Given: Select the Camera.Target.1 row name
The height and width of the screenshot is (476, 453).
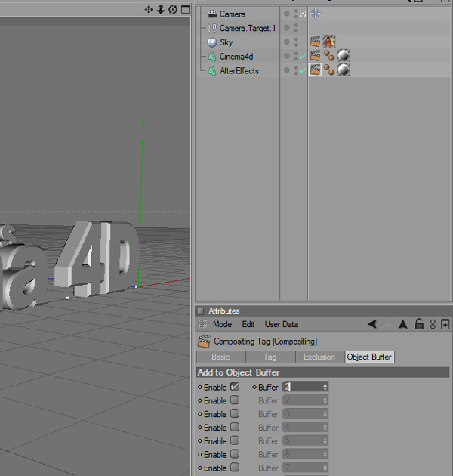Looking at the screenshot, I should point(248,28).
